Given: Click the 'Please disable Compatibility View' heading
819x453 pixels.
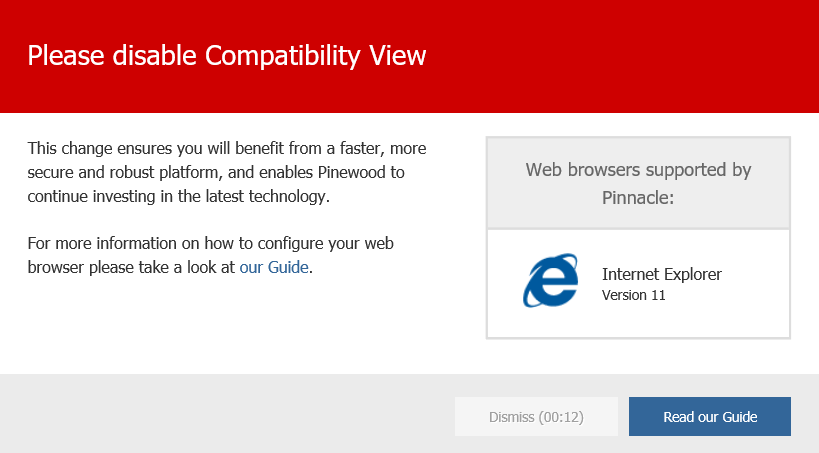Looking at the screenshot, I should click(227, 55).
